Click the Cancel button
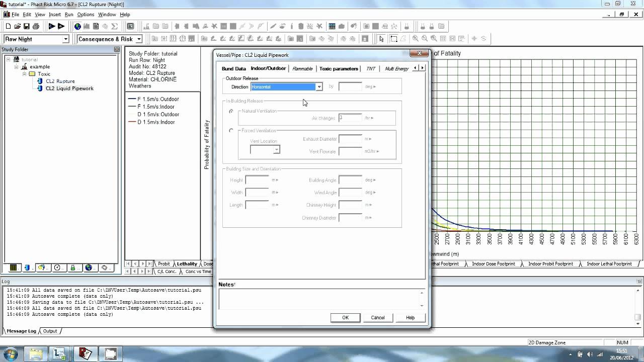644x362 pixels. click(x=378, y=317)
